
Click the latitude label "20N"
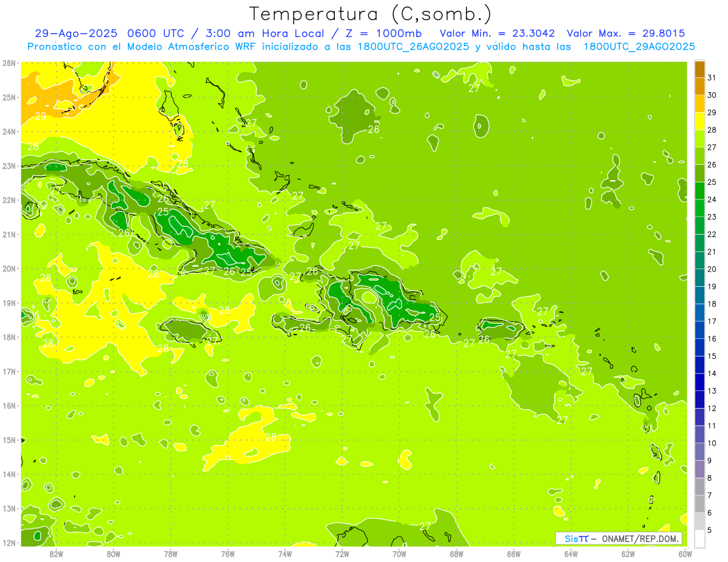click(8, 269)
